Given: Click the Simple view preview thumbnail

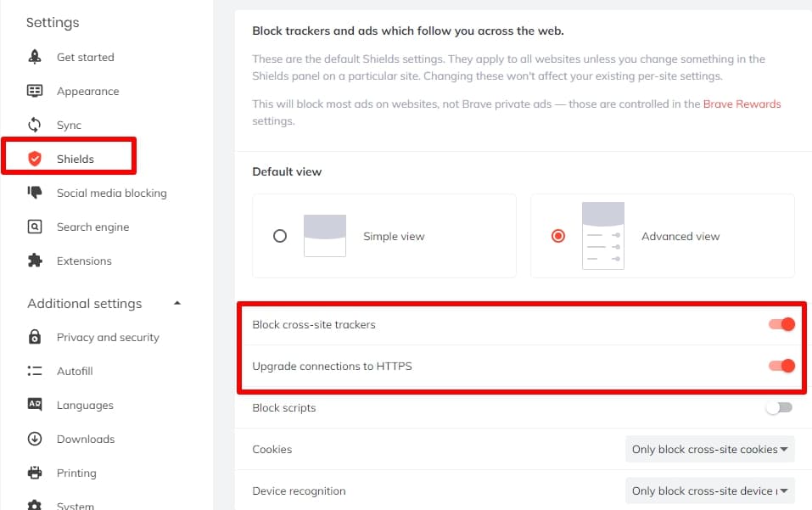Looking at the screenshot, I should tap(325, 236).
